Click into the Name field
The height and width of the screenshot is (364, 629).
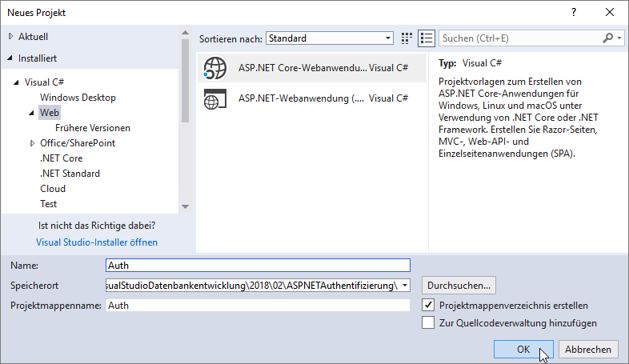click(258, 266)
